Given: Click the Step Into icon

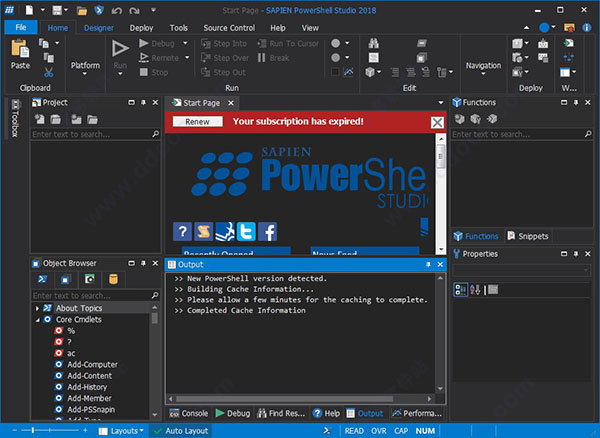Looking at the screenshot, I should click(206, 43).
